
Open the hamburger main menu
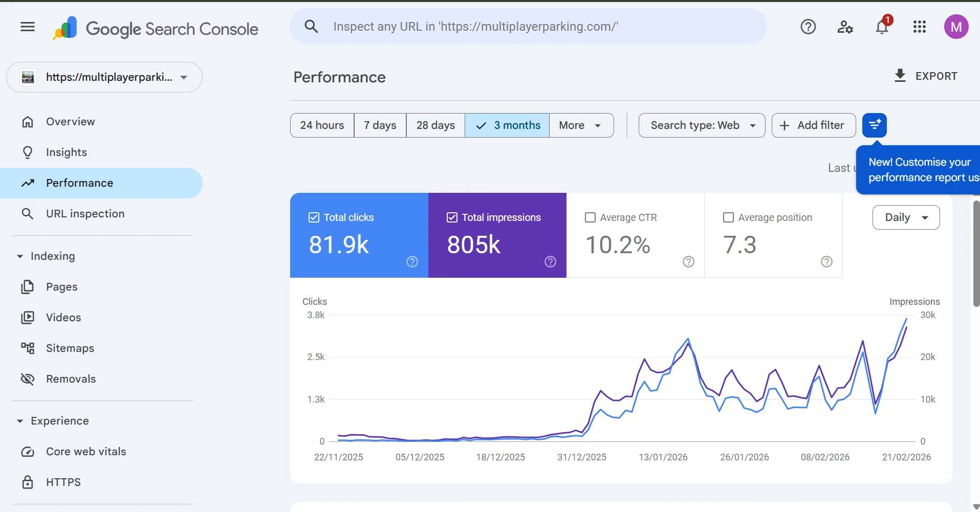tap(28, 27)
